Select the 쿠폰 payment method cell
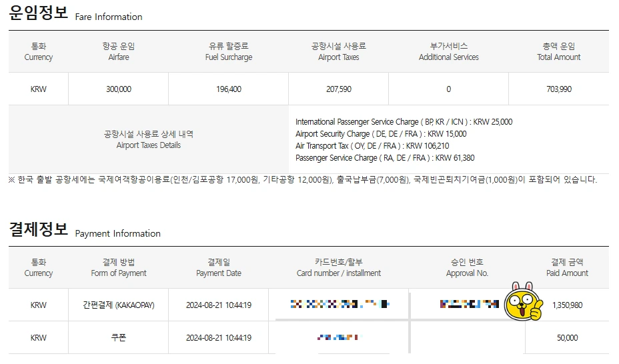The image size is (619, 364). (118, 338)
